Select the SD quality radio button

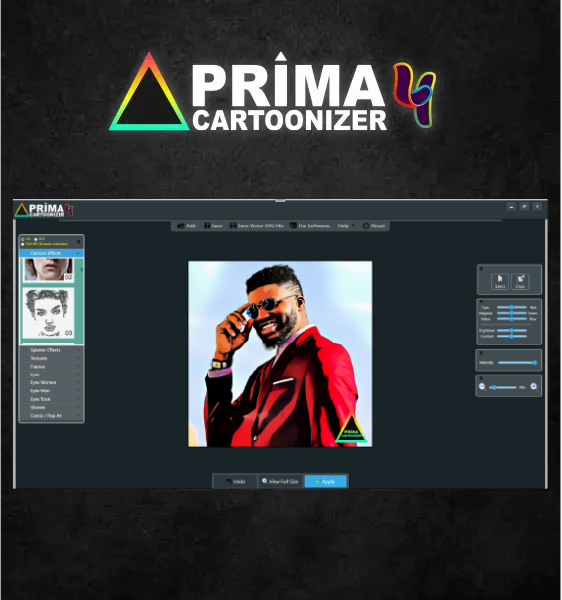pos(23,239)
